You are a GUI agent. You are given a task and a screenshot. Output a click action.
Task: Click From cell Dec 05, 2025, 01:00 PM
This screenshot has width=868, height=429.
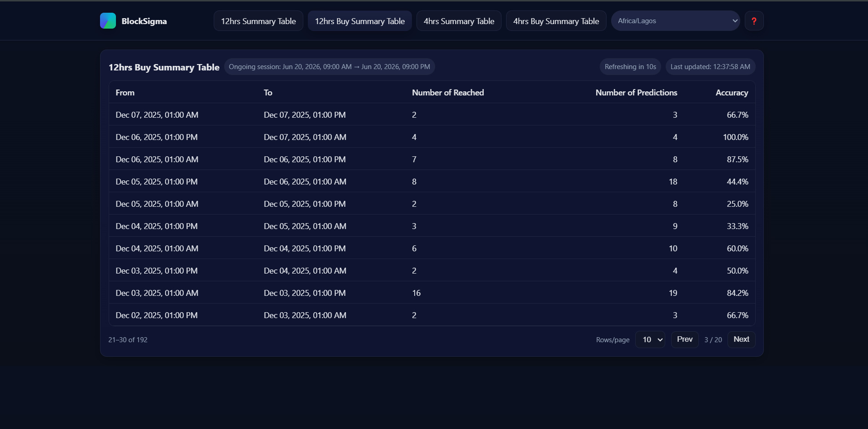pyautogui.click(x=156, y=182)
